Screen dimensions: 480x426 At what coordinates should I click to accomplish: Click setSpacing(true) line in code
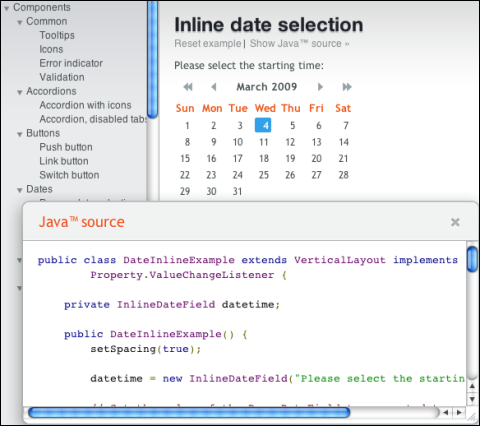tap(146, 349)
